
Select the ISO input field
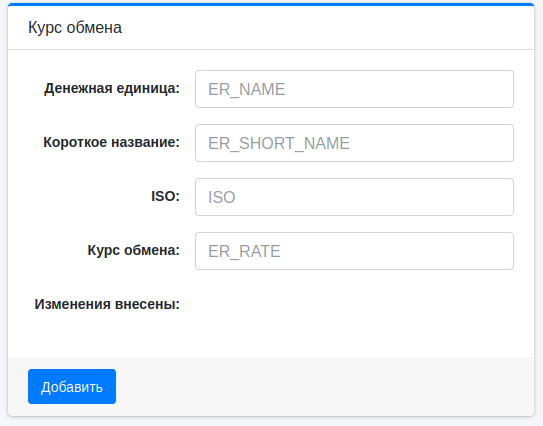[x=354, y=197]
